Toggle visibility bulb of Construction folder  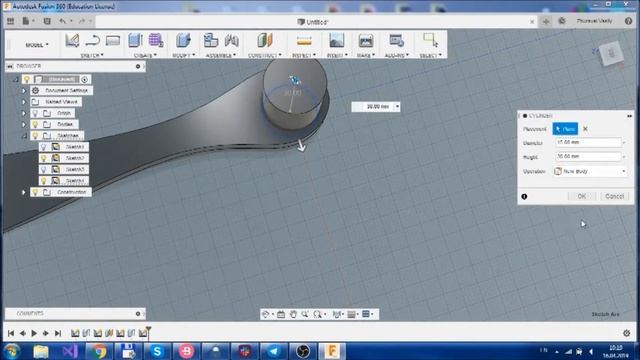35,192
